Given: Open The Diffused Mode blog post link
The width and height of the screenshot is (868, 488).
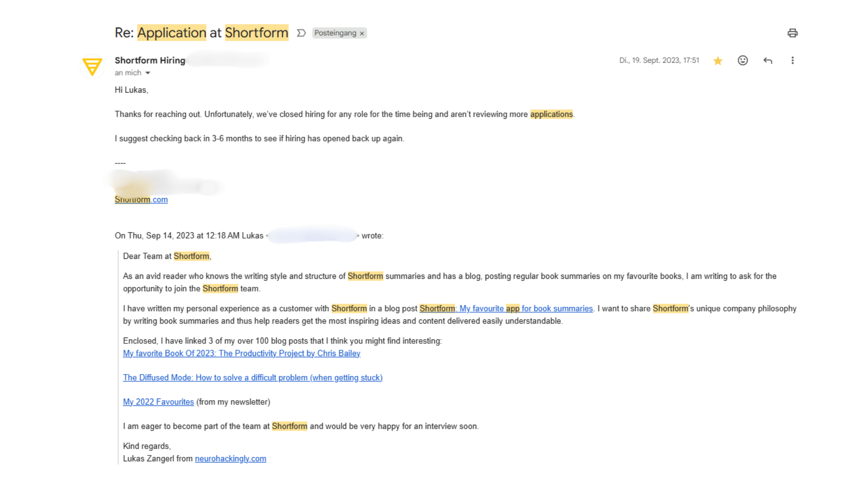Looking at the screenshot, I should (x=253, y=378).
